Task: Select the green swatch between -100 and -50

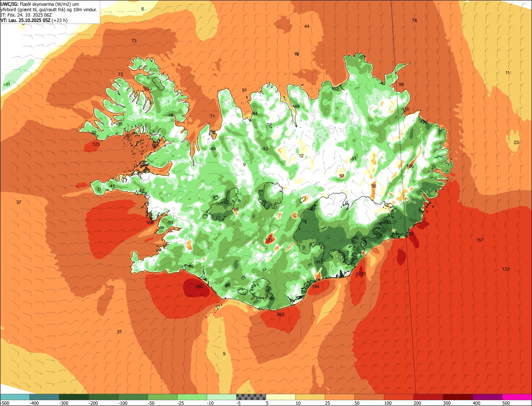Action: (x=133, y=397)
